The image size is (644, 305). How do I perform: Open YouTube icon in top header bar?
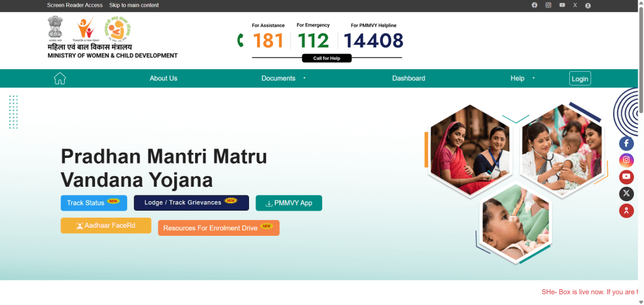click(x=562, y=5)
